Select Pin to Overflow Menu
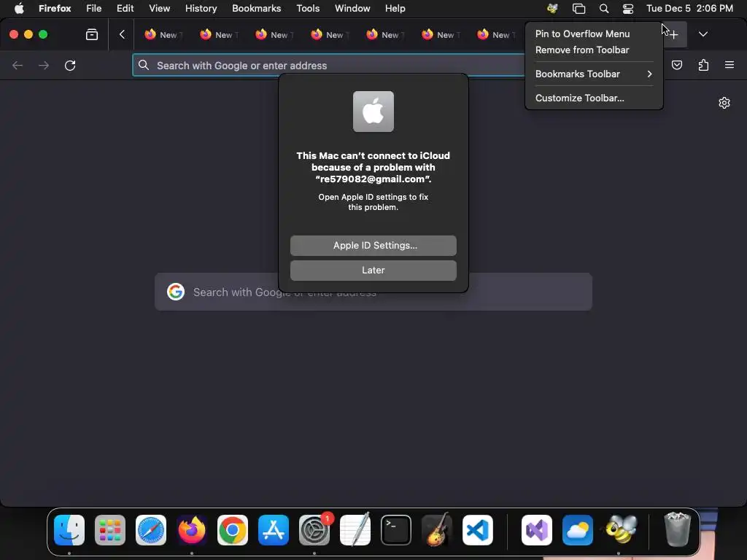Screen dimensions: 747x560 tap(582, 34)
